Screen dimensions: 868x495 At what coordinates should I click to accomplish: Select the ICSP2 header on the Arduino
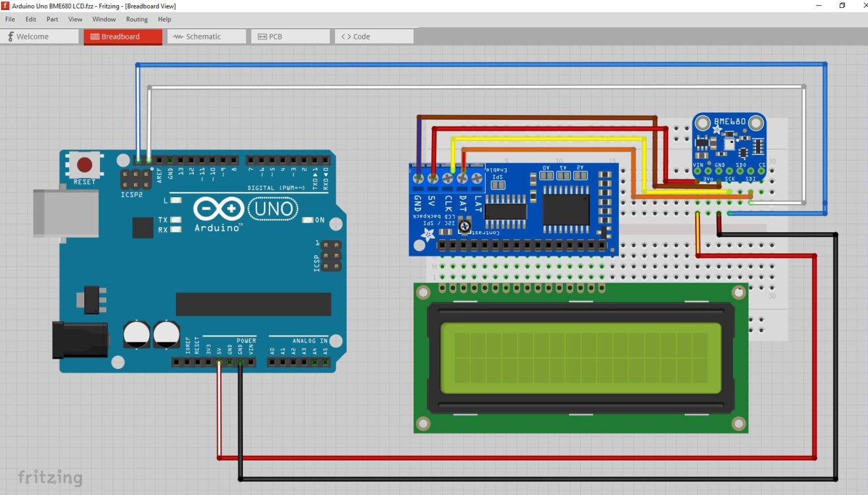(136, 180)
